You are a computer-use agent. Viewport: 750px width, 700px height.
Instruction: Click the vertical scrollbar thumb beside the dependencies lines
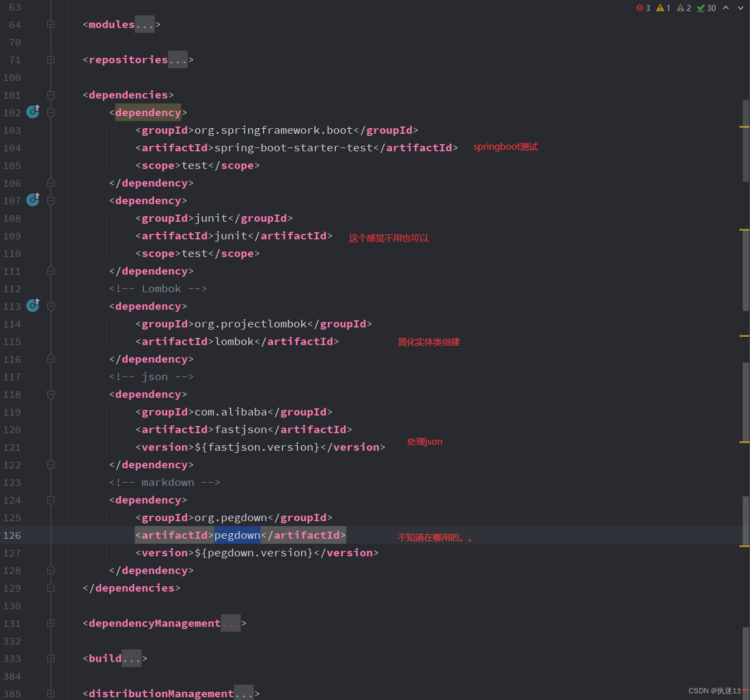tap(746, 141)
